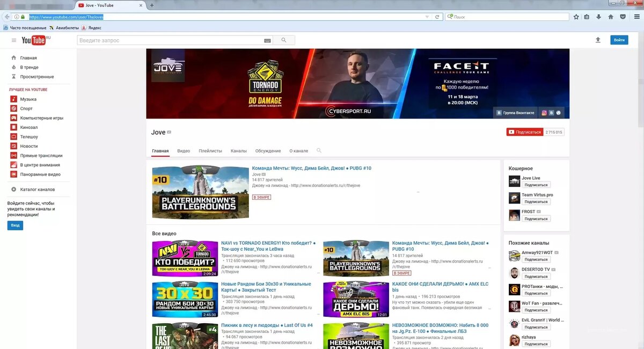Viewport: 644px width, 349px height.
Task: Open the Компьютерные игры category
Action: (42, 118)
